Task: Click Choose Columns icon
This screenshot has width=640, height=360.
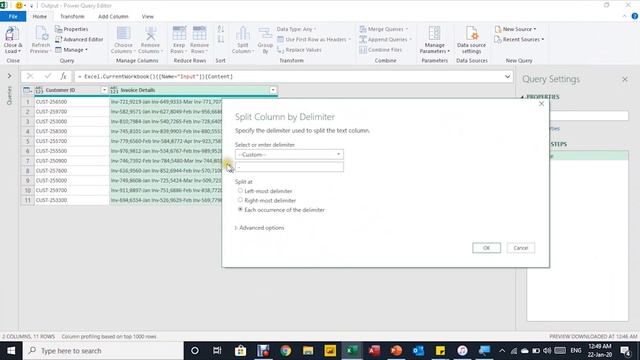Action: point(123,34)
